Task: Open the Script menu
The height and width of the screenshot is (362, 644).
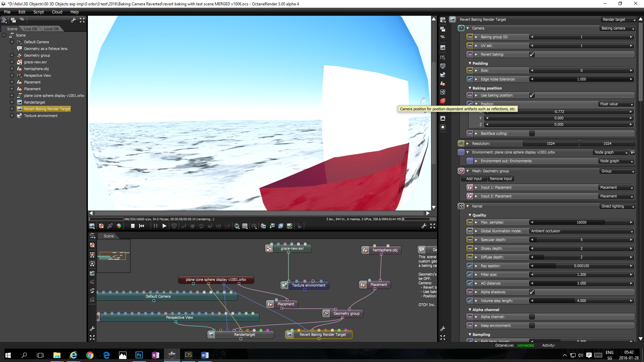Action: click(39, 12)
